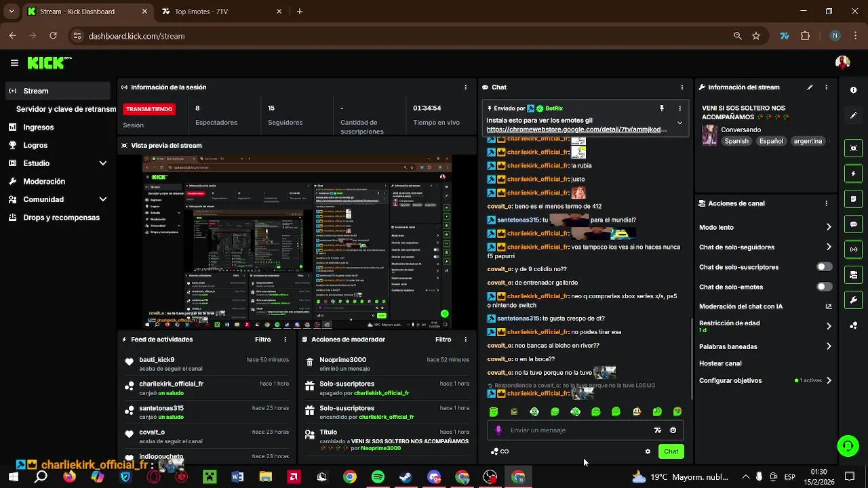Viewport: 868px width, 488px height.
Task: Open the Chat panel three-dot menu
Action: (682, 87)
